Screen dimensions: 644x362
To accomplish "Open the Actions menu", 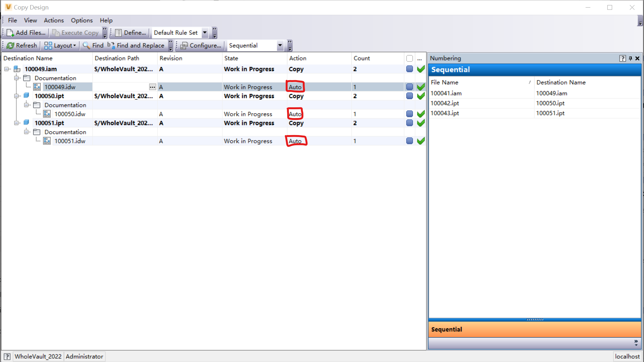I will pyautogui.click(x=54, y=21).
